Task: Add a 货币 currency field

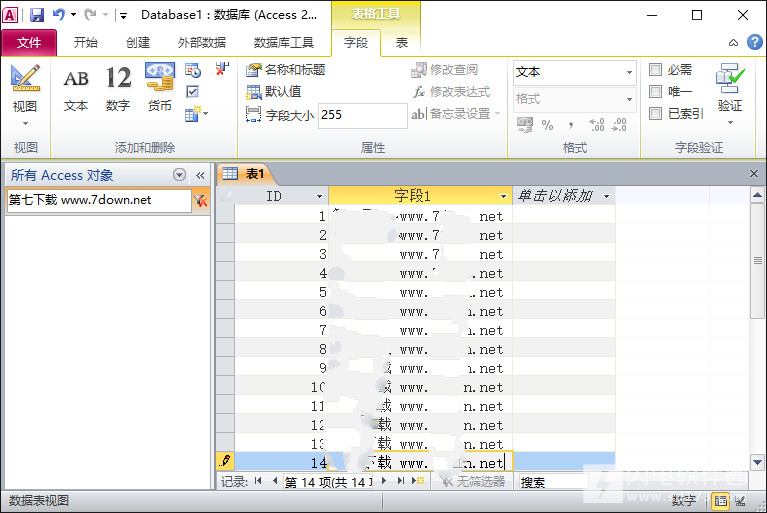Action: (159, 88)
